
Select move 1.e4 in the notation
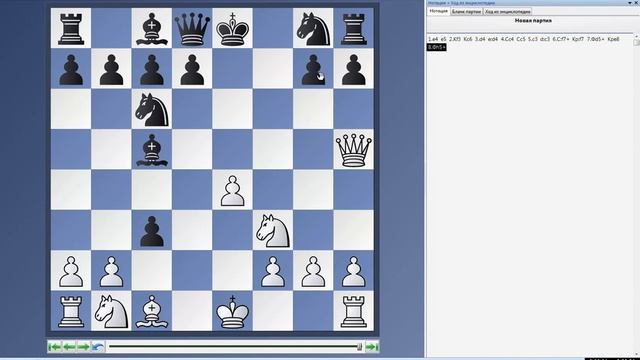(433, 39)
